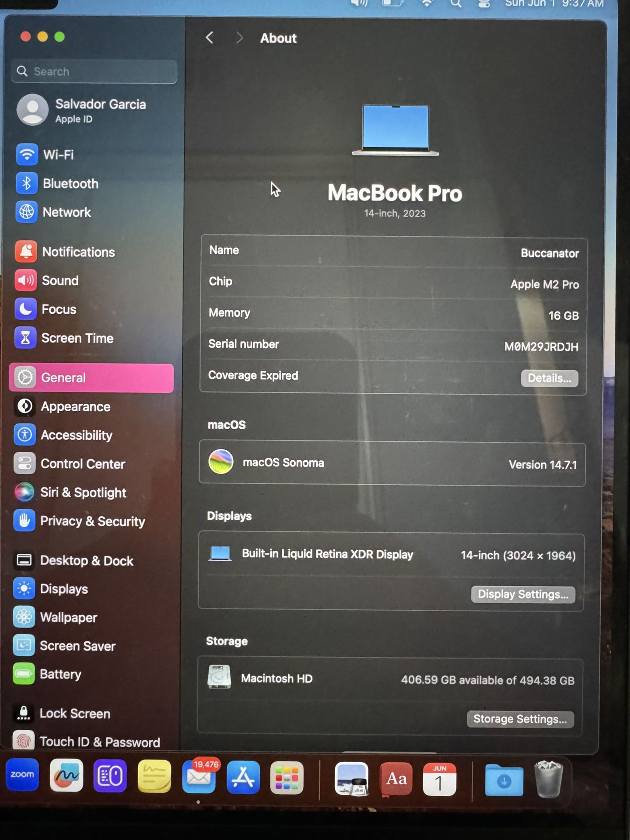Screen dimensions: 630x840
Task: Open Mail app in Dock
Action: (199, 777)
